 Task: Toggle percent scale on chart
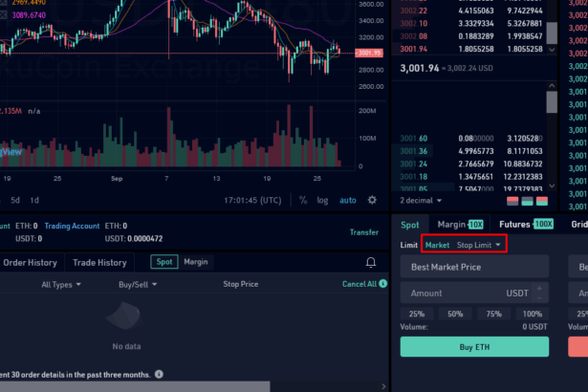(303, 201)
